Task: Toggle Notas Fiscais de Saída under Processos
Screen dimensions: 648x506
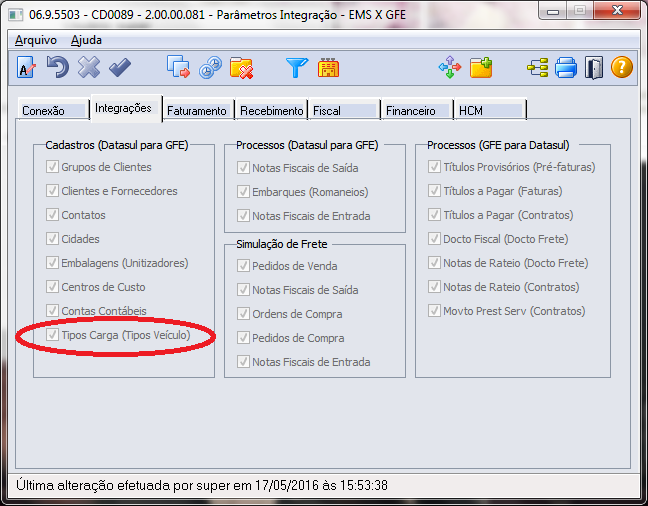Action: (x=243, y=168)
